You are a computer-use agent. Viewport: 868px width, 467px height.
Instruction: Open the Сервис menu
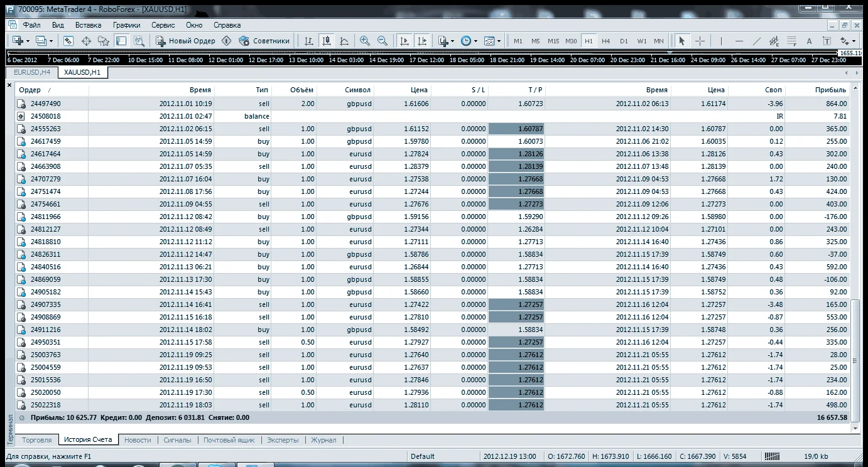pyautogui.click(x=163, y=25)
